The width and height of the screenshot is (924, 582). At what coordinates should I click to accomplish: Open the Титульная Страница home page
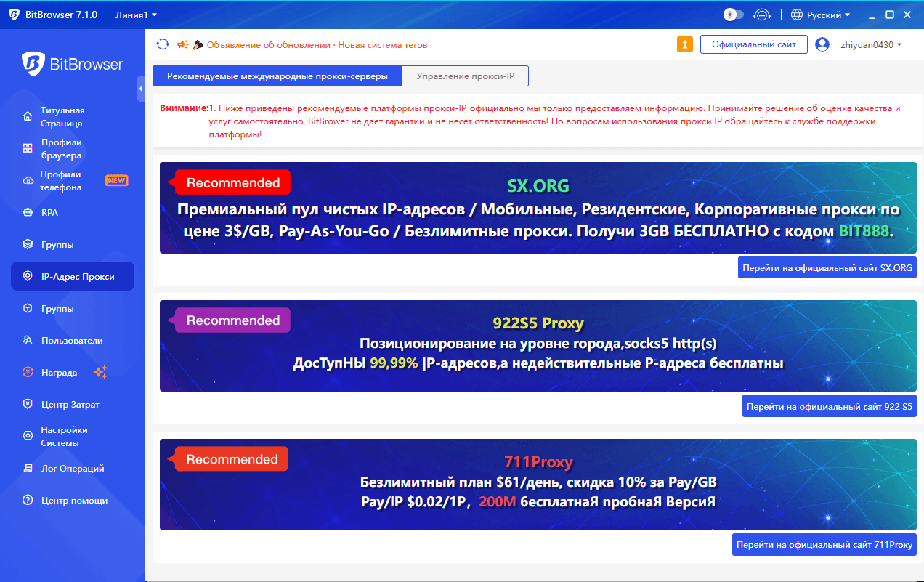[64, 116]
